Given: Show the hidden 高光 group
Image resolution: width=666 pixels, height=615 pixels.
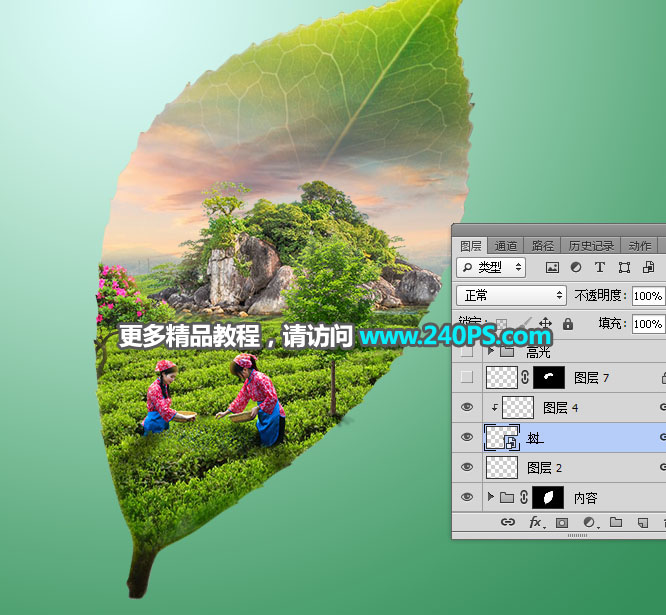Looking at the screenshot, I should point(467,352).
